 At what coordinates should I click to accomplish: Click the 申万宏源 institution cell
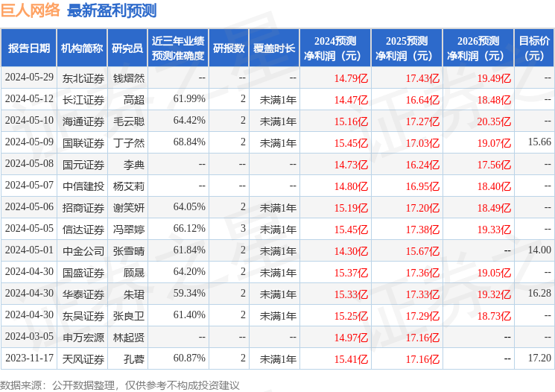[83, 338]
